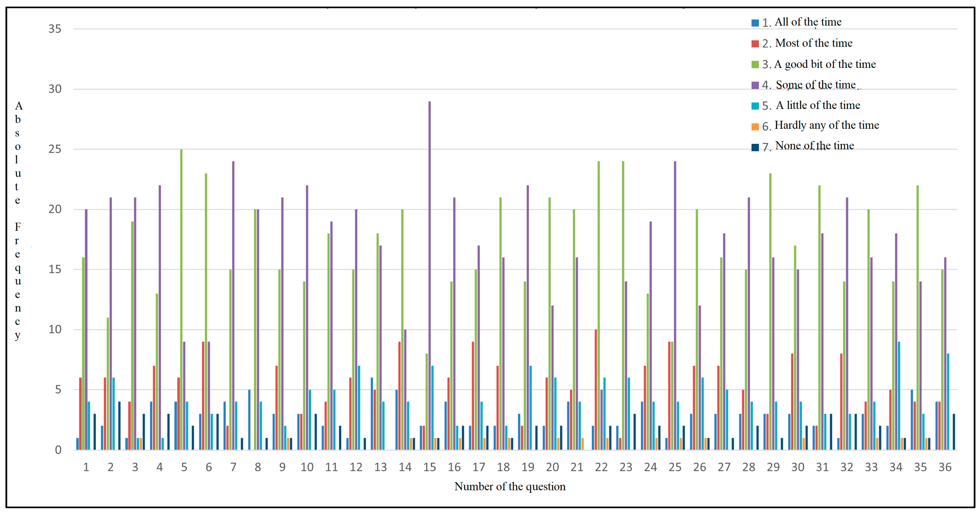Select the 'Some of the time' legend label
Screen dimensions: 980x515
pyautogui.click(x=816, y=85)
